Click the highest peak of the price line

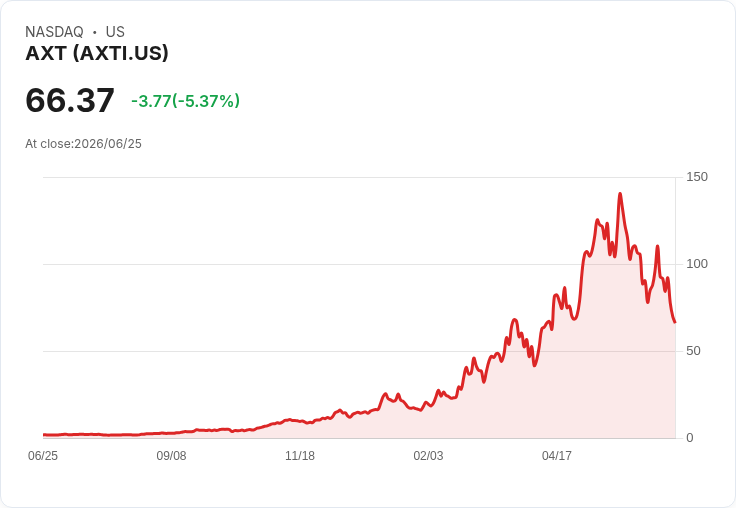click(x=620, y=193)
